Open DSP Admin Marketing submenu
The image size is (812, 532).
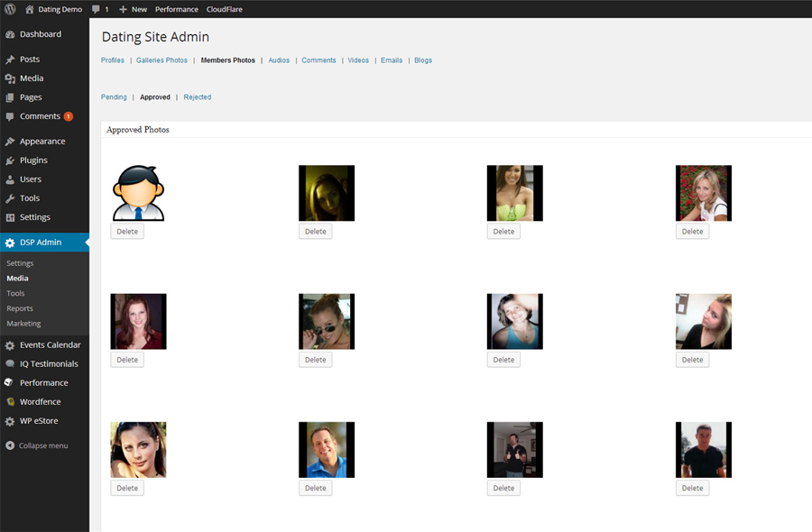pos(23,324)
